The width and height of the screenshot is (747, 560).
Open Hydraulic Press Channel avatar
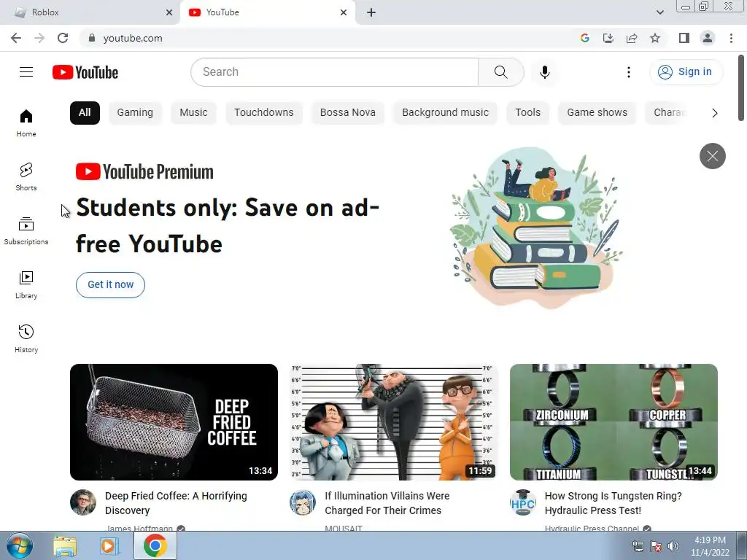[x=522, y=502]
